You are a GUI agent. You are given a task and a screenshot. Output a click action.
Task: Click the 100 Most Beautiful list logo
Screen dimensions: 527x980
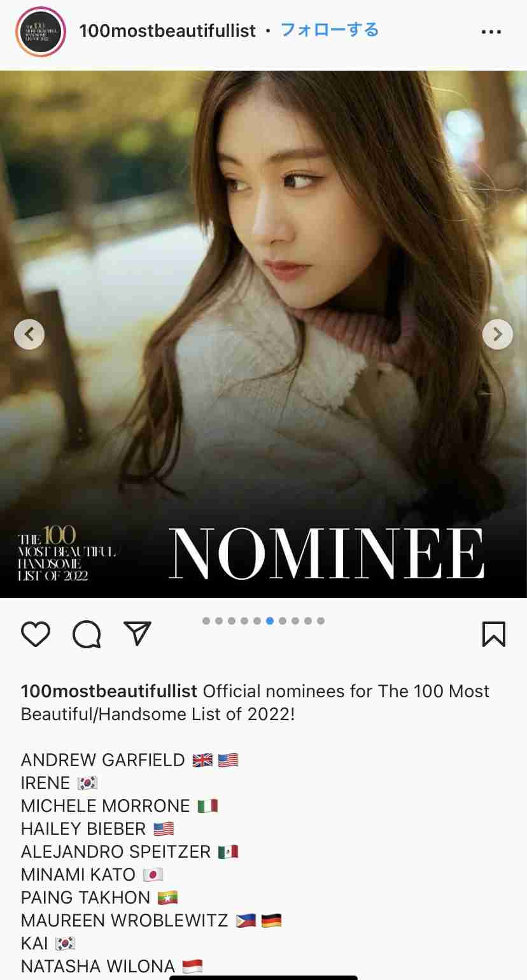tap(67, 553)
